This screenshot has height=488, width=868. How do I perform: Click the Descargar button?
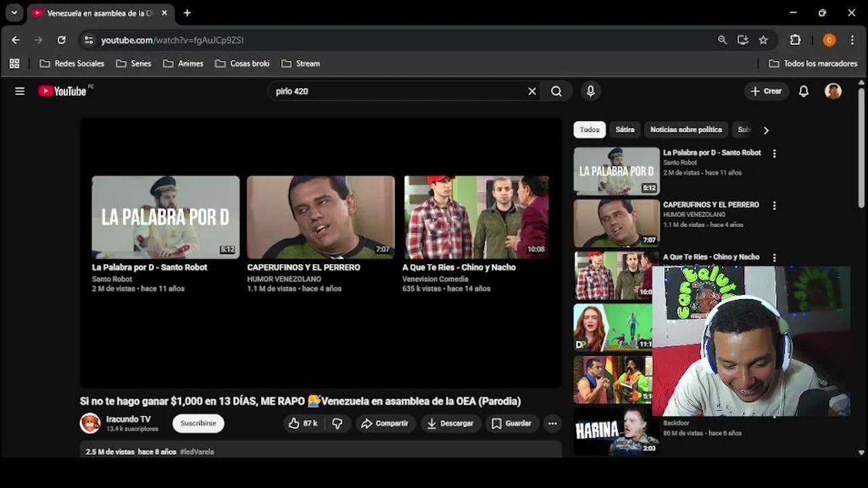coord(450,423)
